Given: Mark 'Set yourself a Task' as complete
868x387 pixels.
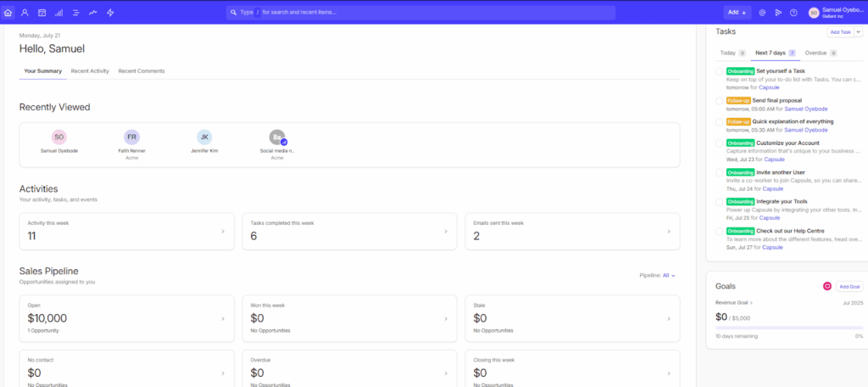Looking at the screenshot, I should point(720,71).
